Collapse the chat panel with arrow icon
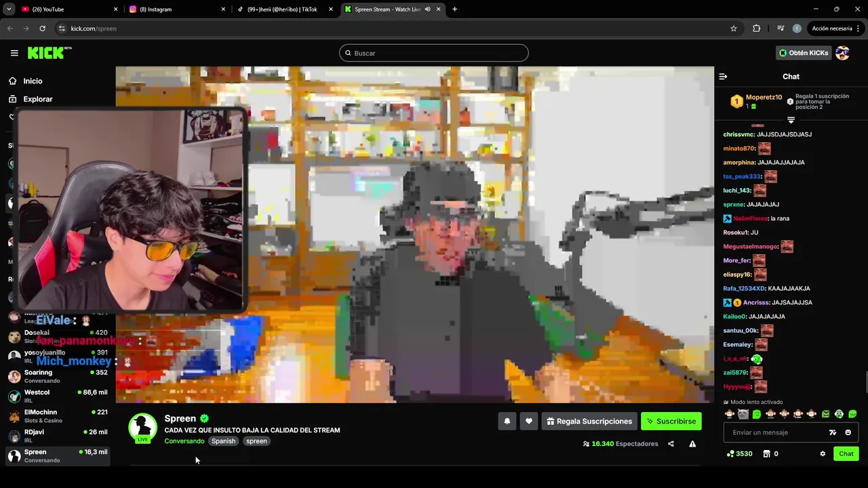 tap(723, 77)
